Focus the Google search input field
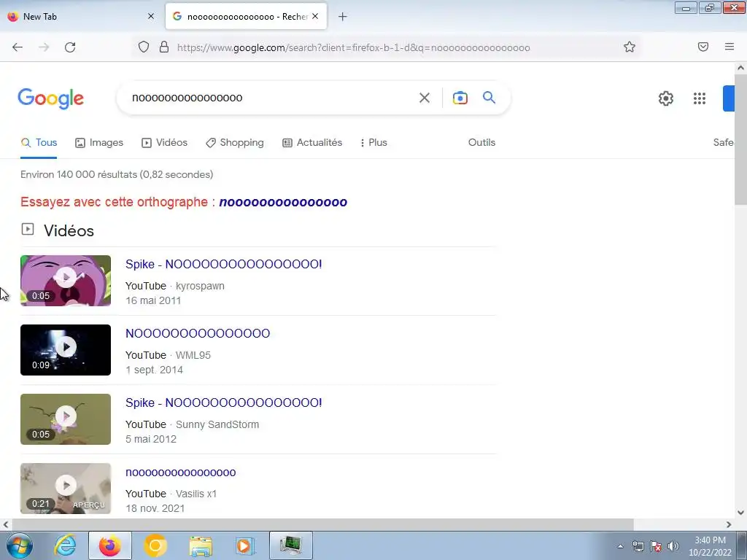Image resolution: width=747 pixels, height=560 pixels. click(271, 98)
